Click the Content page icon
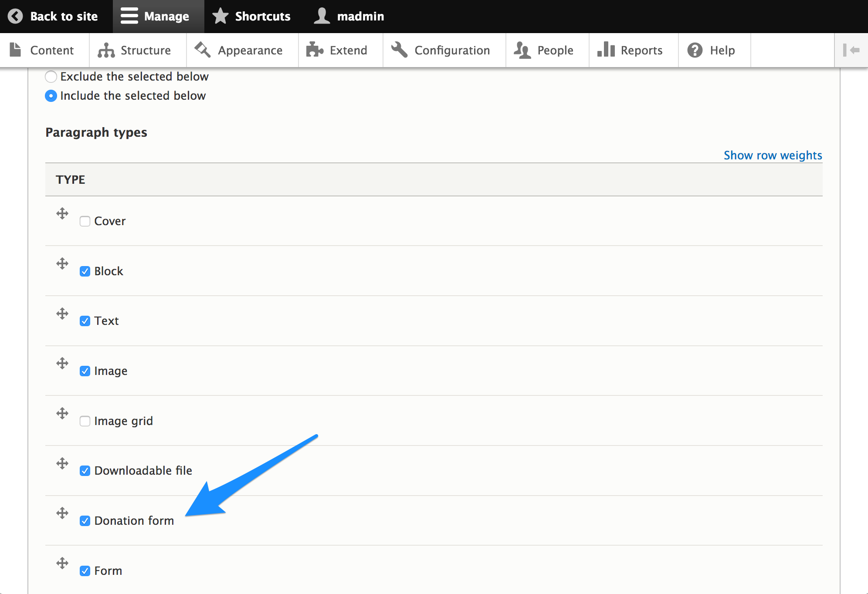Image resolution: width=868 pixels, height=594 pixels. tap(16, 50)
